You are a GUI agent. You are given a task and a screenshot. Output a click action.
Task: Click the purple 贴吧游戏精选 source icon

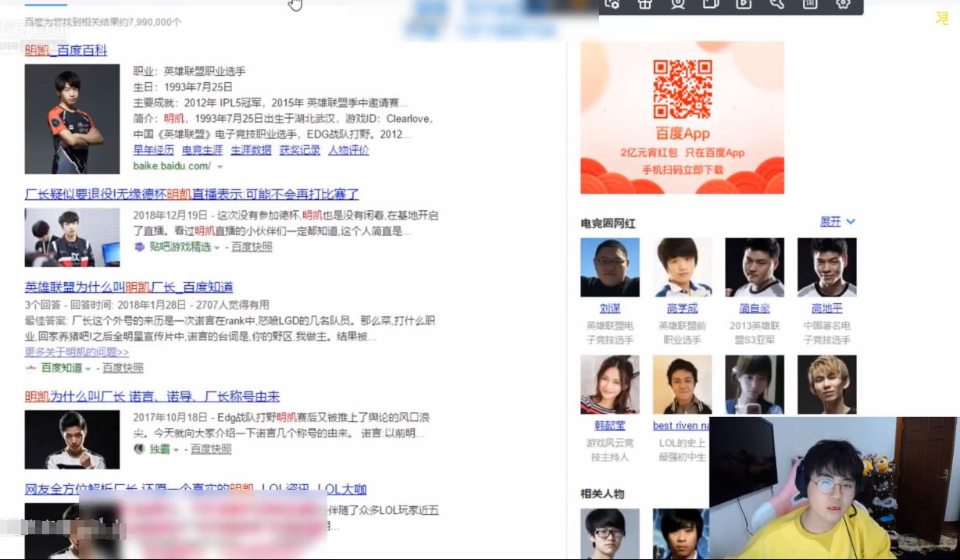(x=139, y=247)
